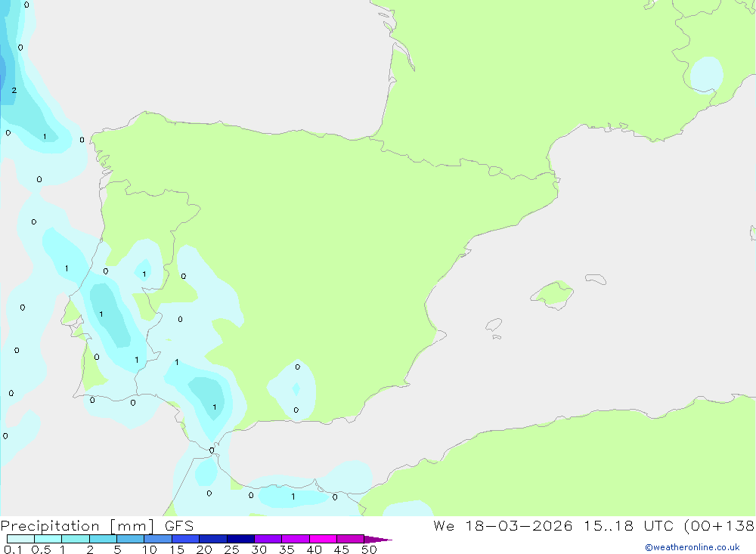Open the weatheronline.co.uk copyright link
The width and height of the screenshot is (756, 554).
click(x=692, y=547)
